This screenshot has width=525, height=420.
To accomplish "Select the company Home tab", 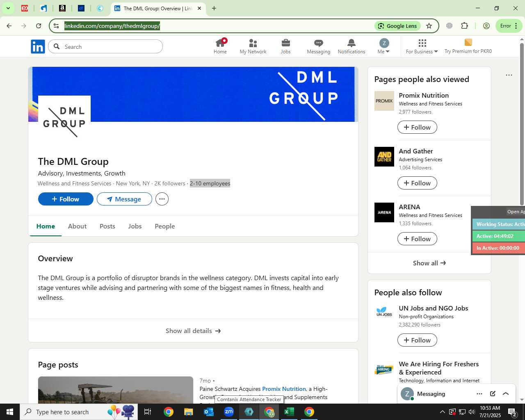I will click(46, 226).
